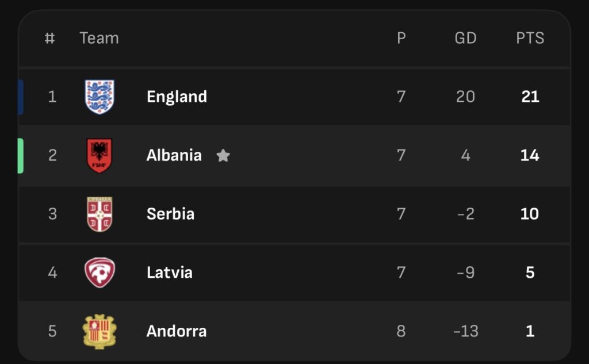The height and width of the screenshot is (364, 589).
Task: Sort by the PTS column header
Action: [530, 38]
